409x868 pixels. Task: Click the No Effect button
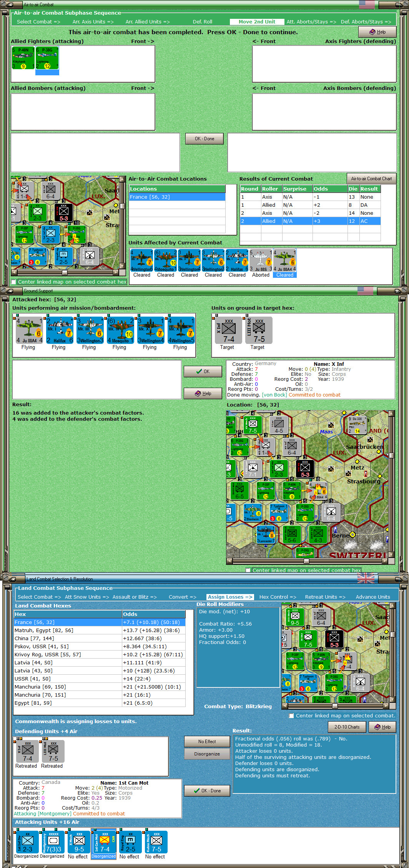(207, 742)
